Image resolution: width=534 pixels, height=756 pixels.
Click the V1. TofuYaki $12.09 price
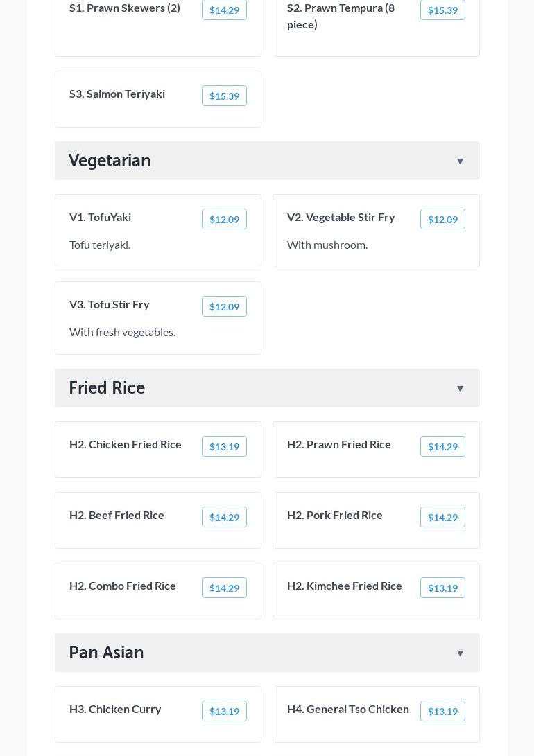point(224,220)
